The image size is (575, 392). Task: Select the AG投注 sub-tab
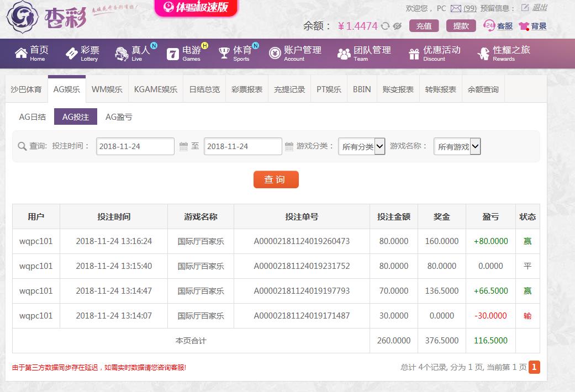(76, 116)
